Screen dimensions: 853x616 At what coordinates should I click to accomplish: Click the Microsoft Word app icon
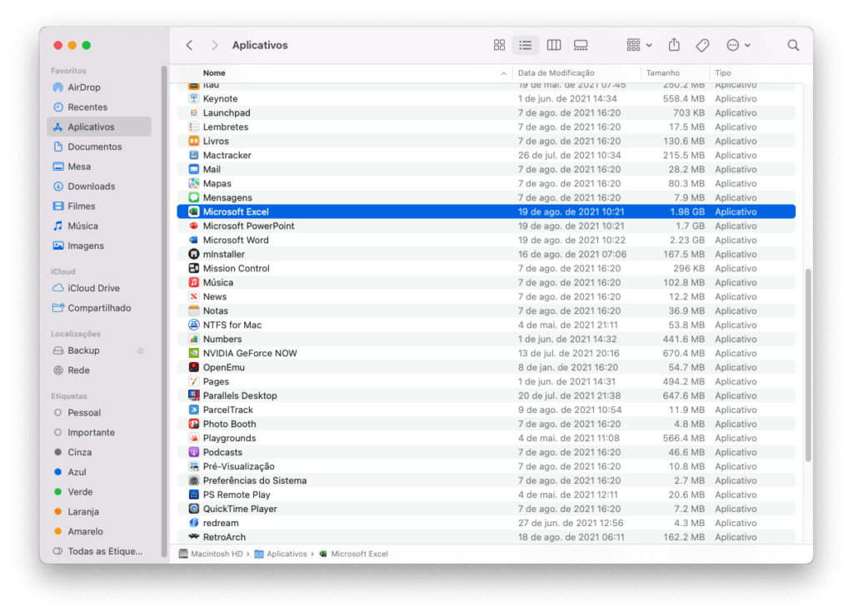tap(193, 240)
